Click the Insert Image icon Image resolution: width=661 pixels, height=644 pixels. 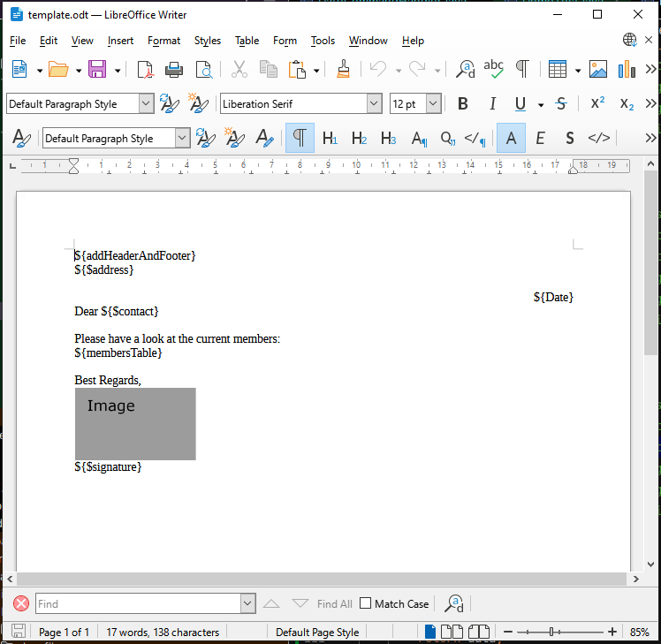tap(598, 70)
